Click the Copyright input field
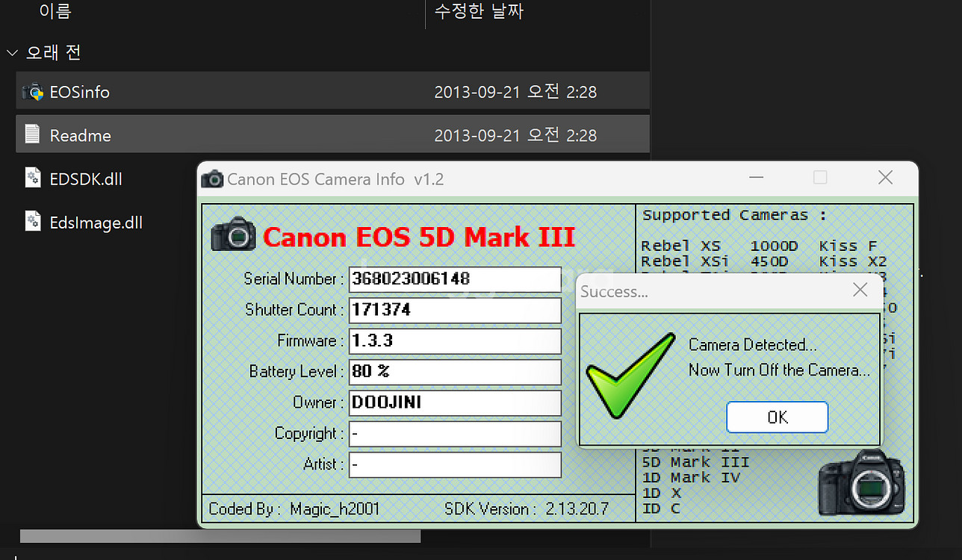The width and height of the screenshot is (962, 560). [454, 434]
